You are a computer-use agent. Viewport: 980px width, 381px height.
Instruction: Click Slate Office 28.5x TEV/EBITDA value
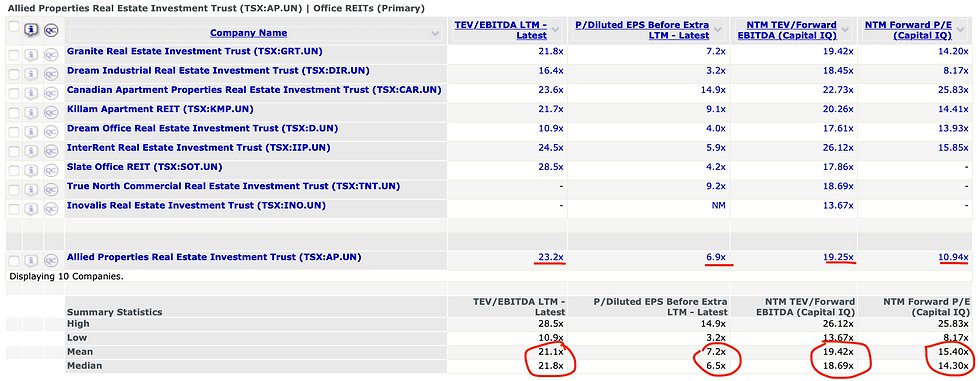(x=551, y=167)
